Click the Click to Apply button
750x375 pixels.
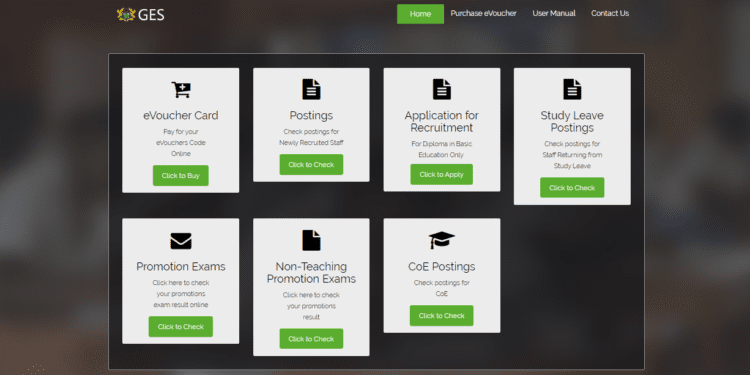(x=441, y=175)
